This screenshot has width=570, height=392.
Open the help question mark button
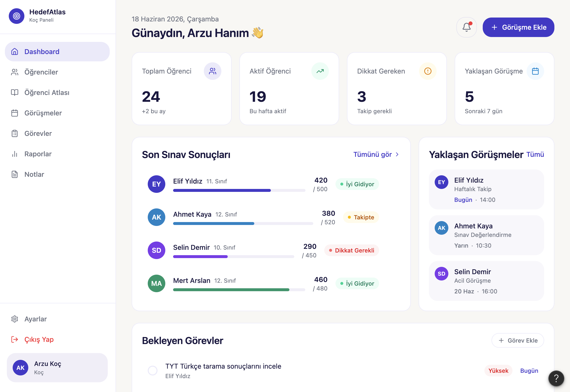[556, 378]
